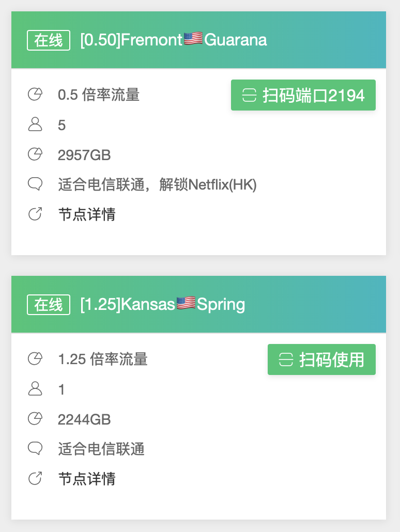Image resolution: width=400 pixels, height=532 pixels.
Task: Click the 适合电信联通，解锁Netflix(HK) description text
Action: [x=157, y=184]
